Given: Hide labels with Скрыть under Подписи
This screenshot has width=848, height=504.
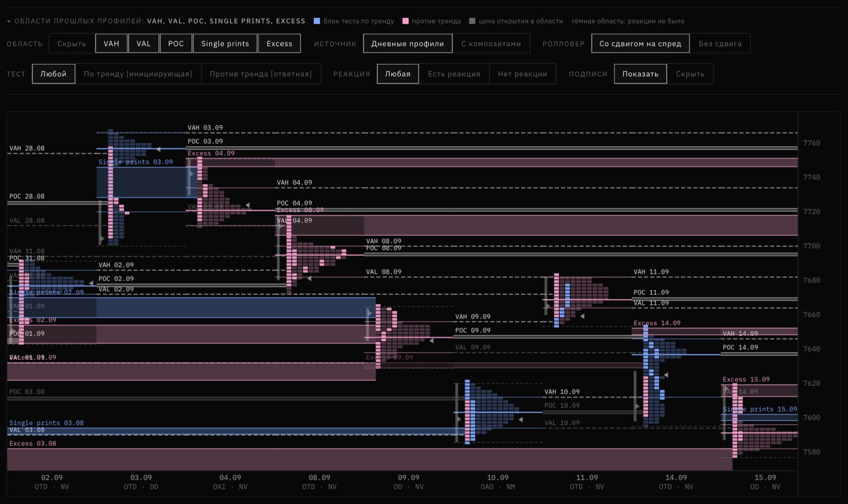Looking at the screenshot, I should tap(690, 74).
